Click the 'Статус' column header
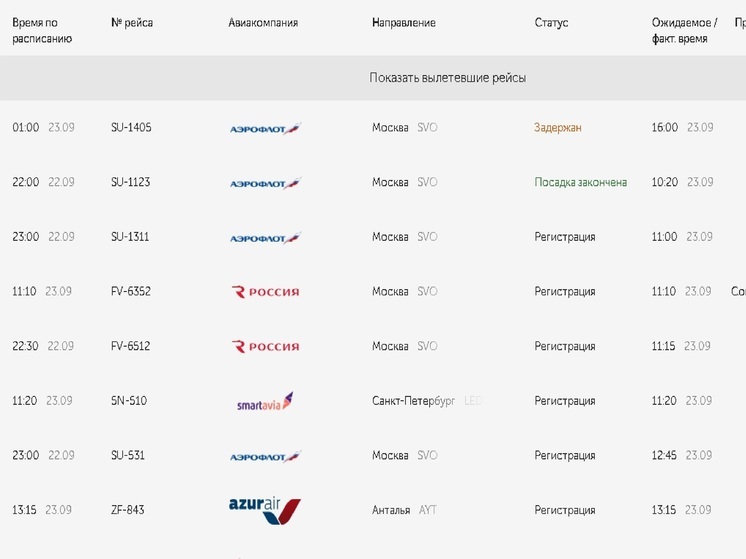Image resolution: width=746 pixels, height=559 pixels. click(551, 23)
